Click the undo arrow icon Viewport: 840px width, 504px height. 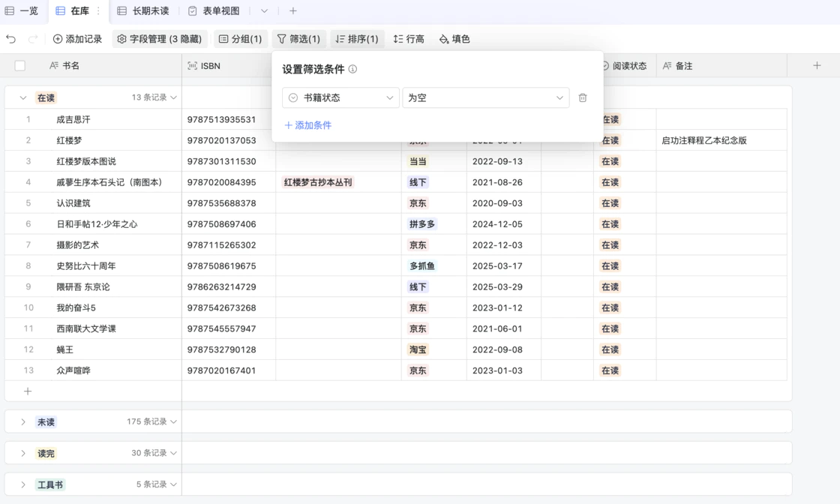(x=11, y=39)
